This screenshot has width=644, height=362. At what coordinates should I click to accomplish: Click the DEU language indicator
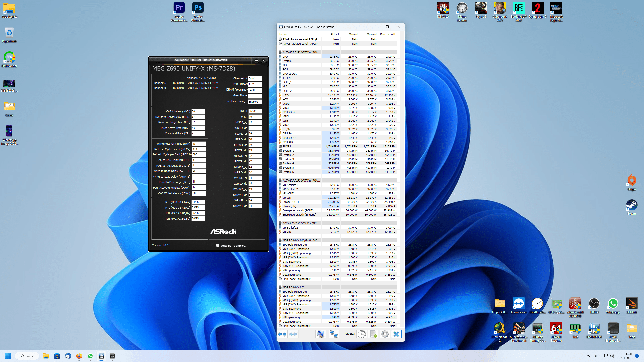click(596, 356)
